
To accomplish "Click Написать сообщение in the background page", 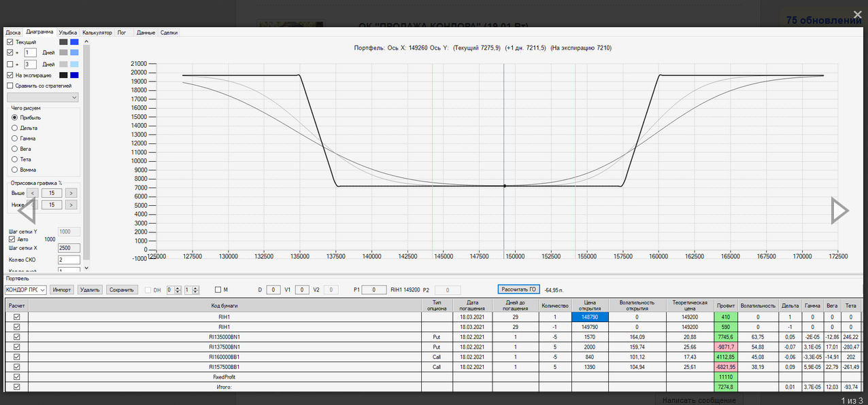I will tap(699, 400).
